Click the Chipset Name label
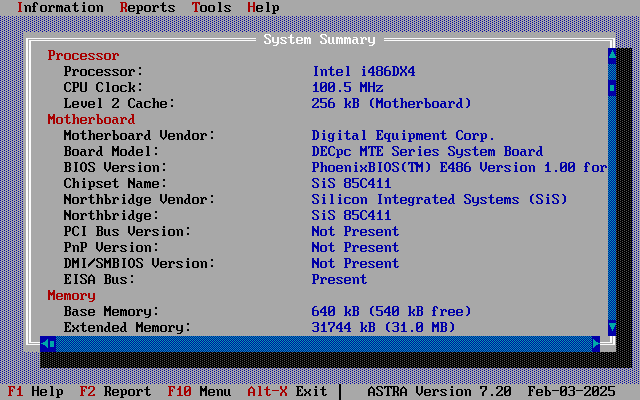The image size is (640, 400). point(115,183)
